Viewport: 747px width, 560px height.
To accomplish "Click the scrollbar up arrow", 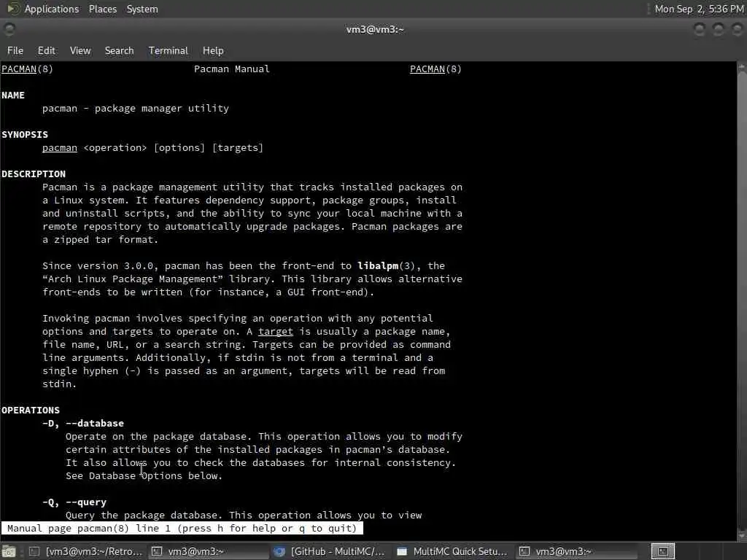I will point(742,67).
